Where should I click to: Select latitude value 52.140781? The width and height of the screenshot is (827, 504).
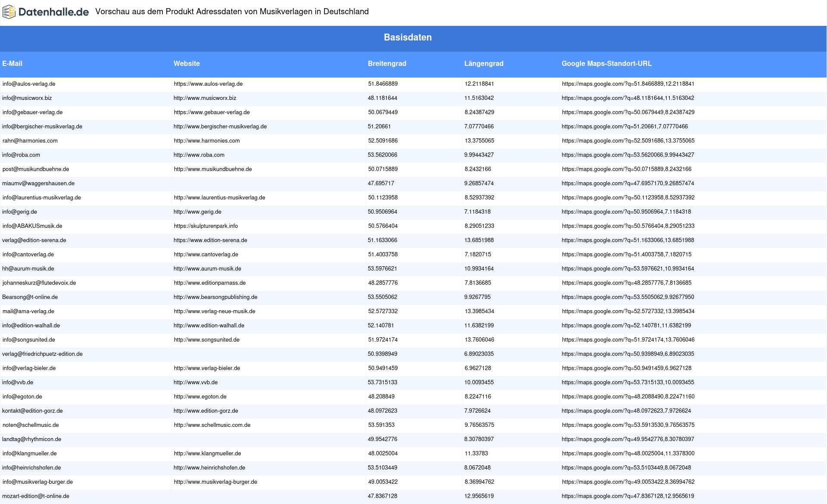click(x=381, y=326)
